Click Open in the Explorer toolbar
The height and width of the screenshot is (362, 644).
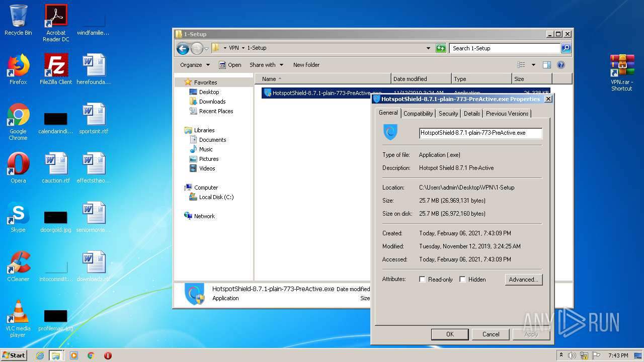point(230,65)
